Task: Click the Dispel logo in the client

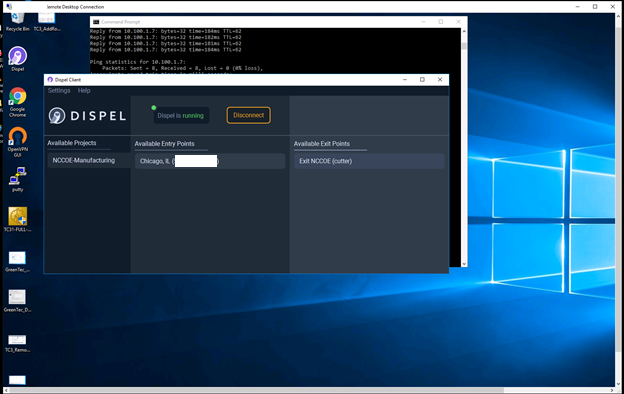Action: 87,116
